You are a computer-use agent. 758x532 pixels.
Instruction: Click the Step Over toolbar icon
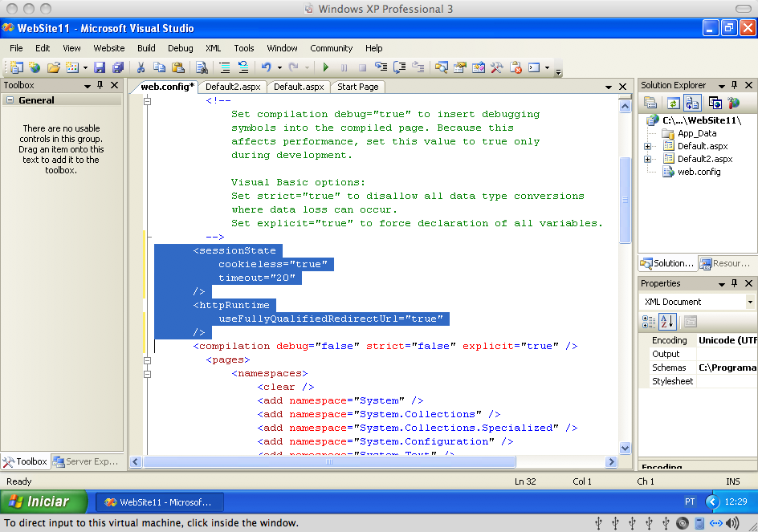400,67
